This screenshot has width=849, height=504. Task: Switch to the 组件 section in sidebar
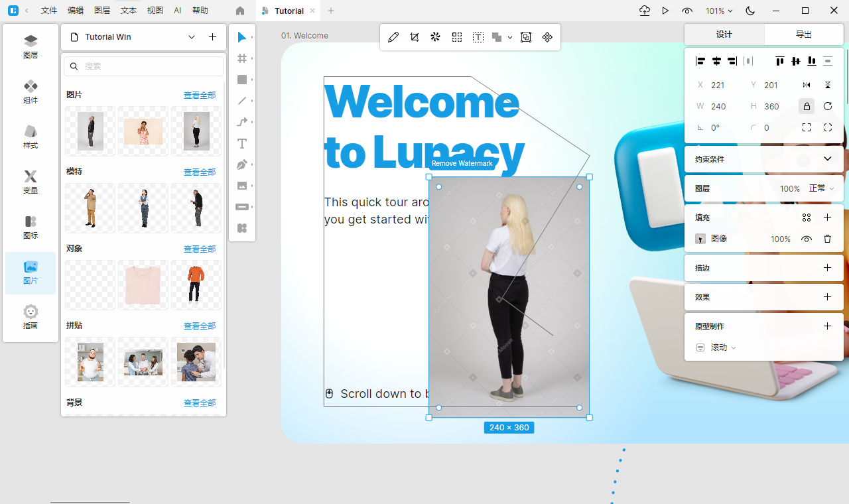point(30,93)
